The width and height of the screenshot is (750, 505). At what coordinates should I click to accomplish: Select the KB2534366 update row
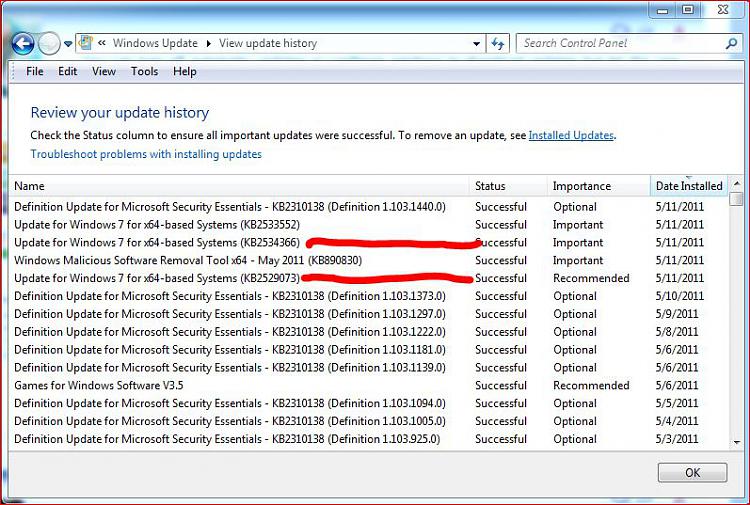(x=368, y=242)
